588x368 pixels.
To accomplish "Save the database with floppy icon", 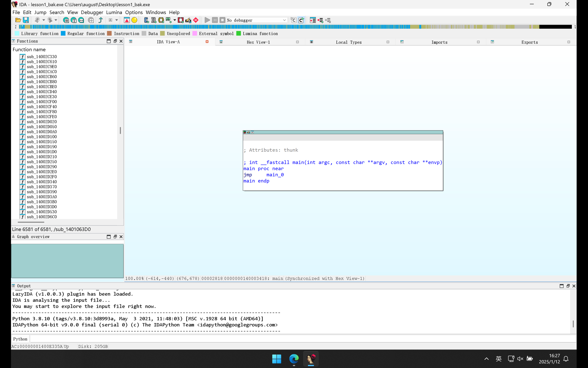I will (26, 20).
